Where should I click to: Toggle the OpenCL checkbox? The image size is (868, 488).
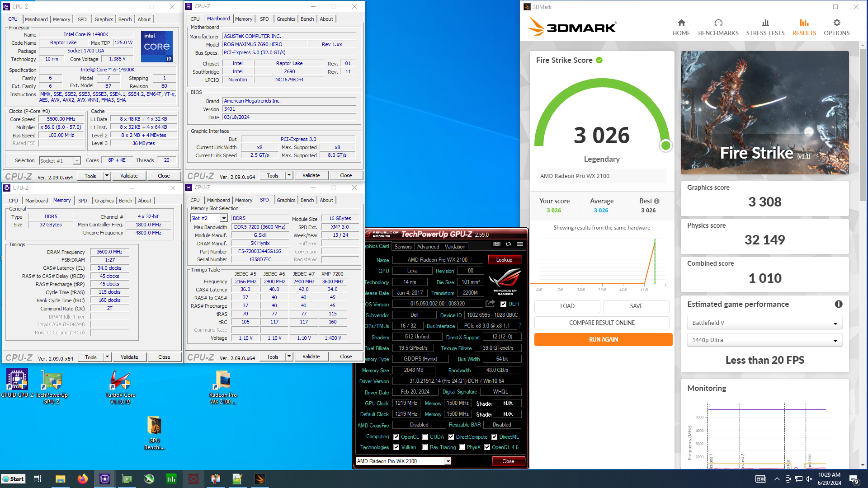(x=396, y=437)
